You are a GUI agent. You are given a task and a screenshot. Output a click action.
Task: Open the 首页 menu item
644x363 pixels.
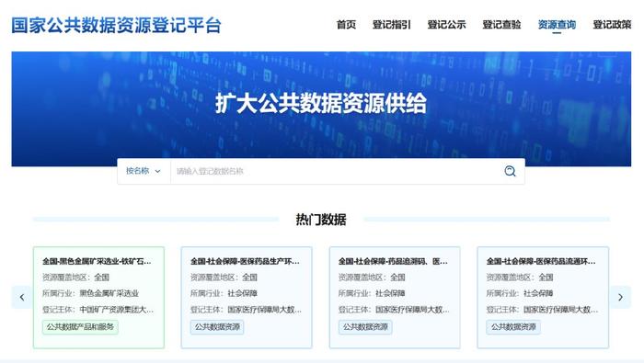click(346, 25)
